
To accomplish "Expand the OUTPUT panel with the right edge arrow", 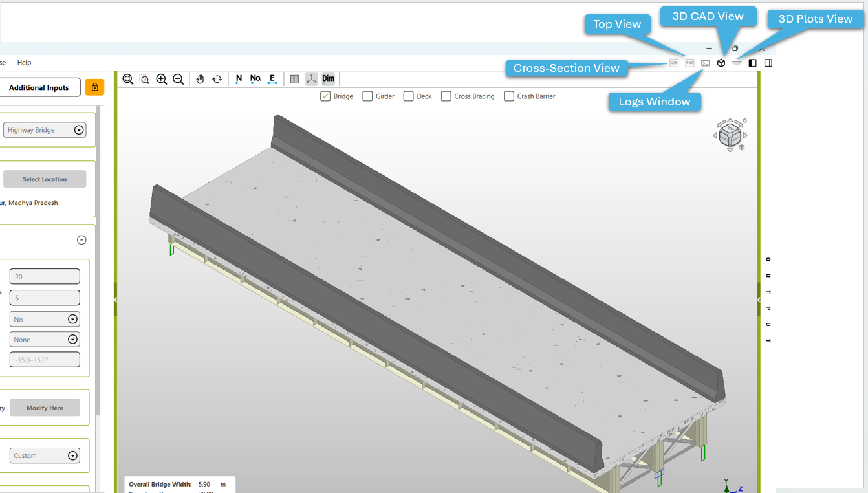I will pos(758,300).
